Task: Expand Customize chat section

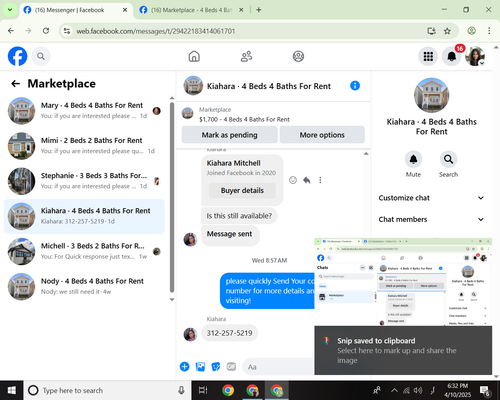Action: point(431,198)
